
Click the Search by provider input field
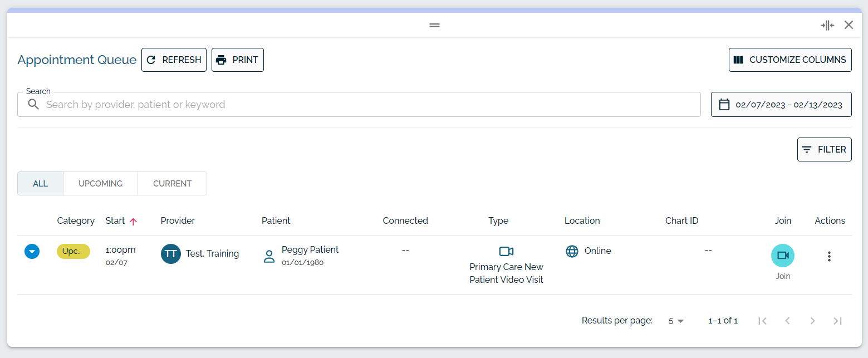(x=359, y=105)
